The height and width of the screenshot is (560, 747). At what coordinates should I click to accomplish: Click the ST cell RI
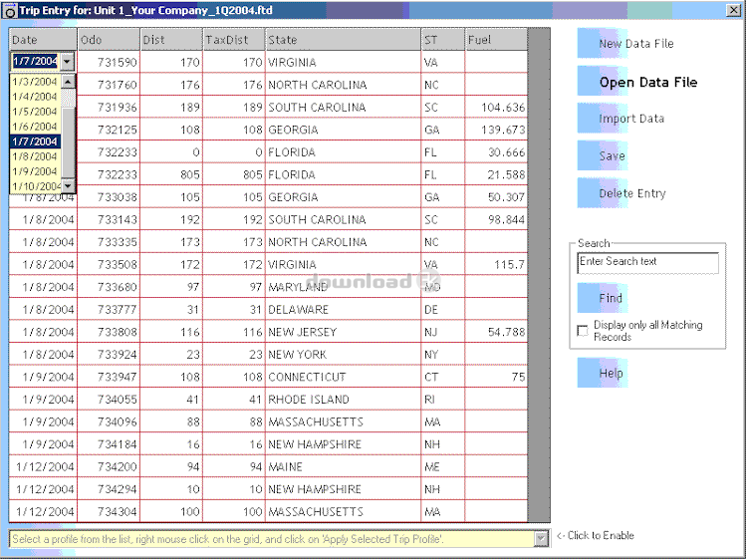443,399
